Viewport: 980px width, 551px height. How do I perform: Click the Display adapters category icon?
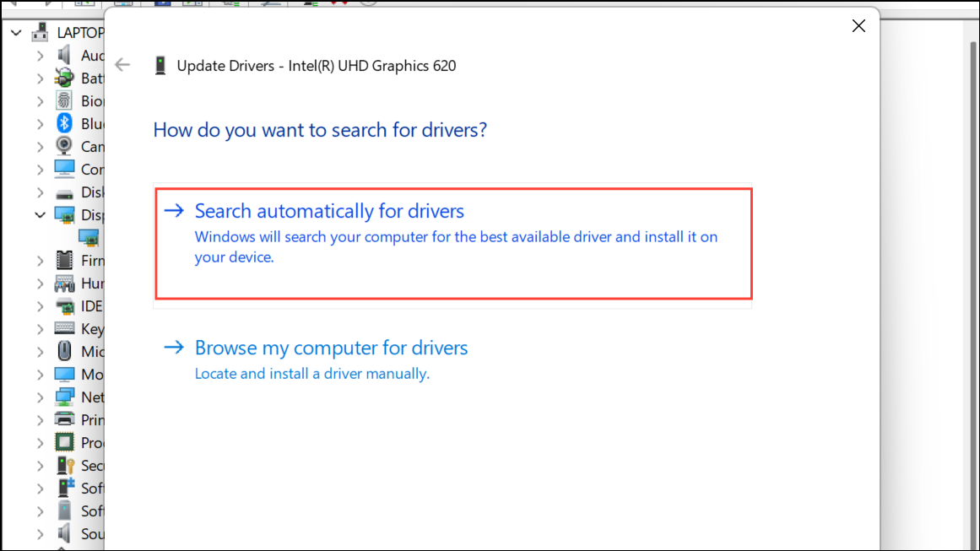click(64, 214)
